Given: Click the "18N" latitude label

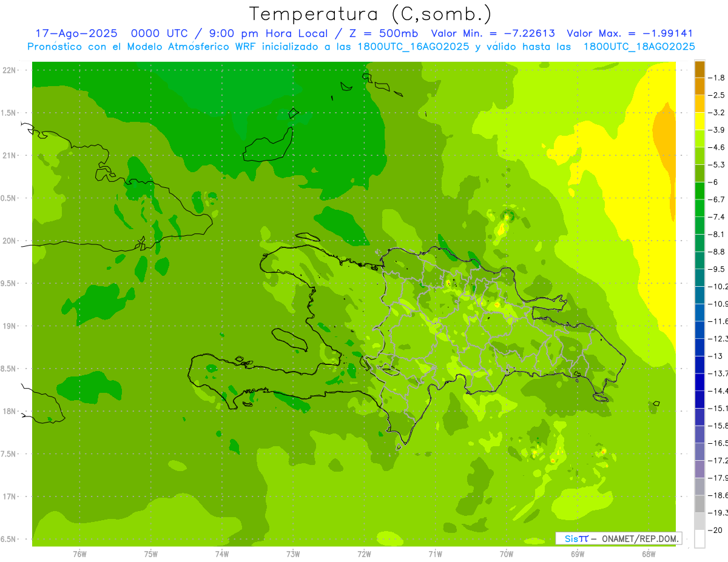Looking at the screenshot, I should 9,411.
